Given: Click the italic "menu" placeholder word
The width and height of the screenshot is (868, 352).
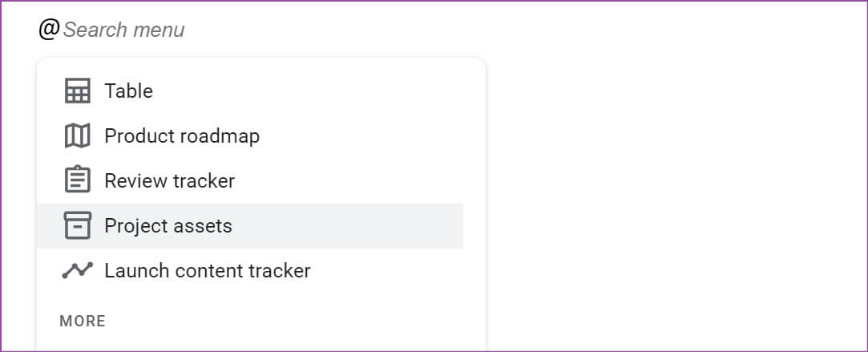Looking at the screenshot, I should pyautogui.click(x=157, y=30).
